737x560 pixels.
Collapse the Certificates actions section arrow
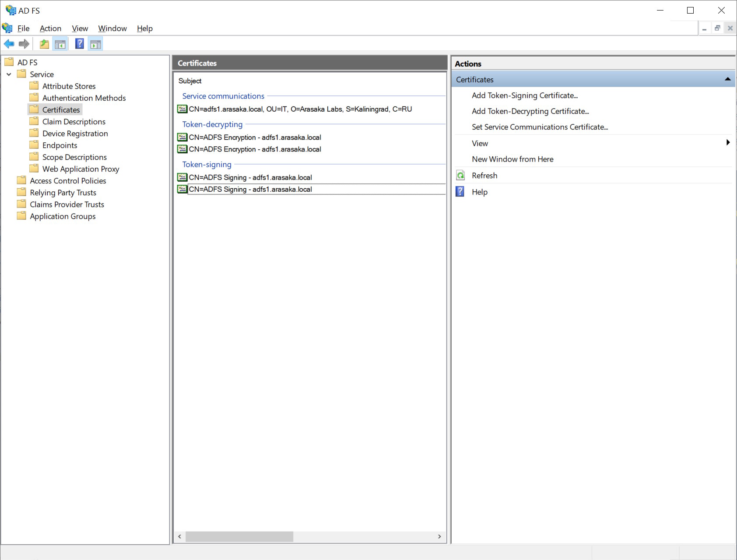point(727,79)
